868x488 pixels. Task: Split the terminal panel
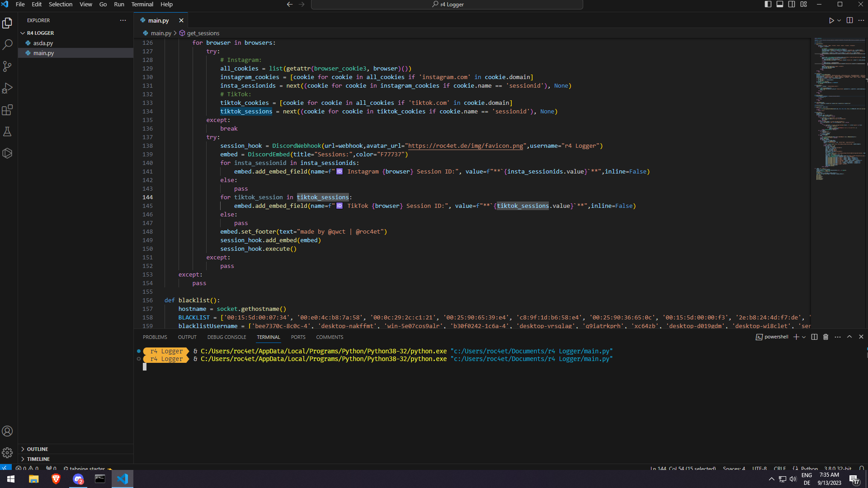point(814,337)
